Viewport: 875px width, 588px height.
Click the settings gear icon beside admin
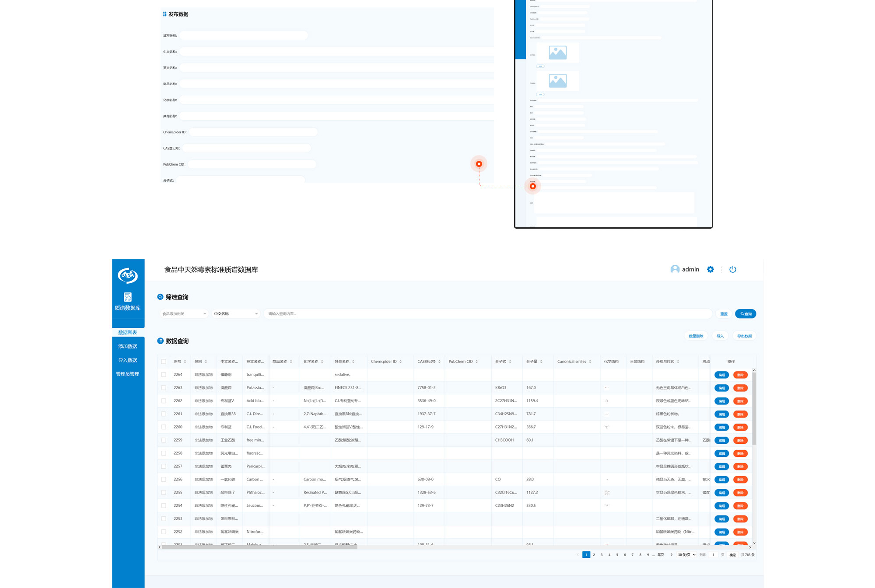point(710,269)
